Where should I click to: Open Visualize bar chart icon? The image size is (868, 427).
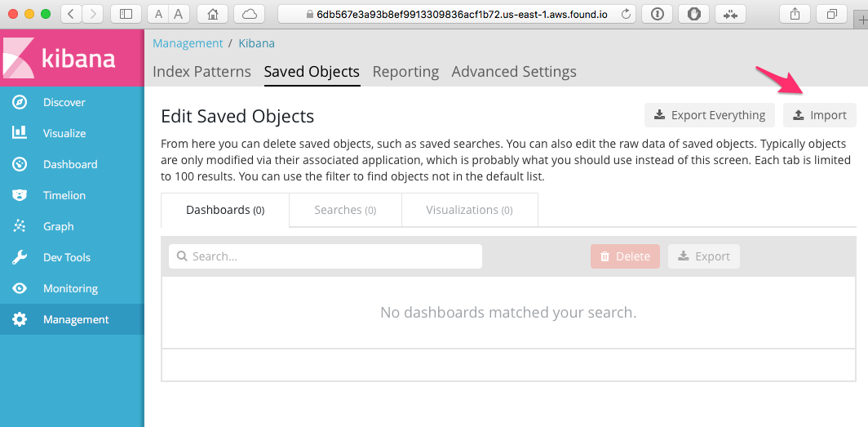(x=20, y=133)
